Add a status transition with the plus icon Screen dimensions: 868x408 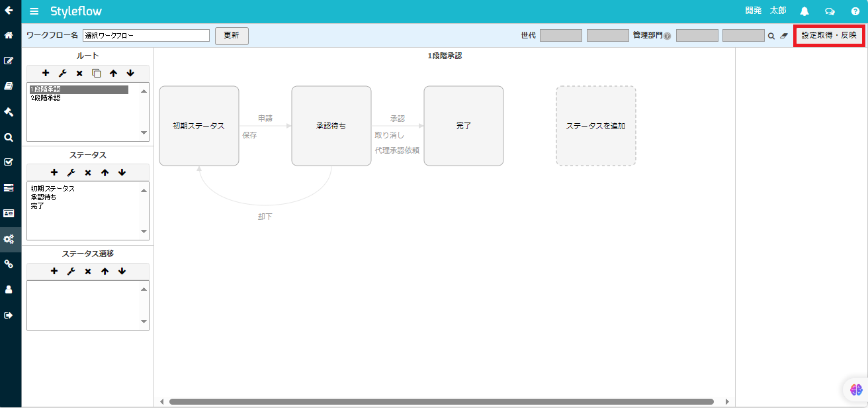click(54, 271)
